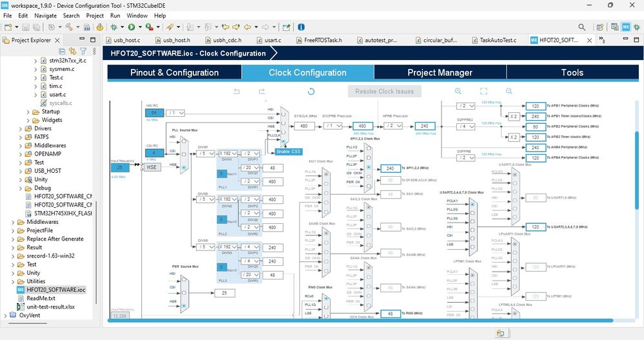Open the D2PPRE2 /4 dropdown
Viewport: 644px width, 340px height.
pyautogui.click(x=466, y=126)
